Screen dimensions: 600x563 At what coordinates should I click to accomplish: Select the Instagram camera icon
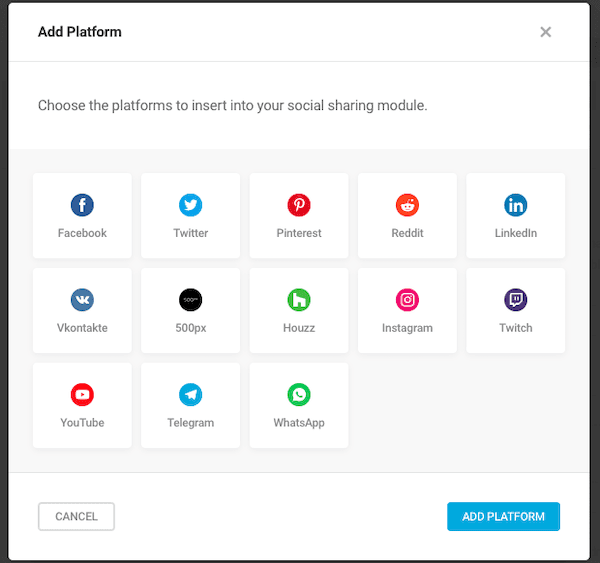pos(407,299)
